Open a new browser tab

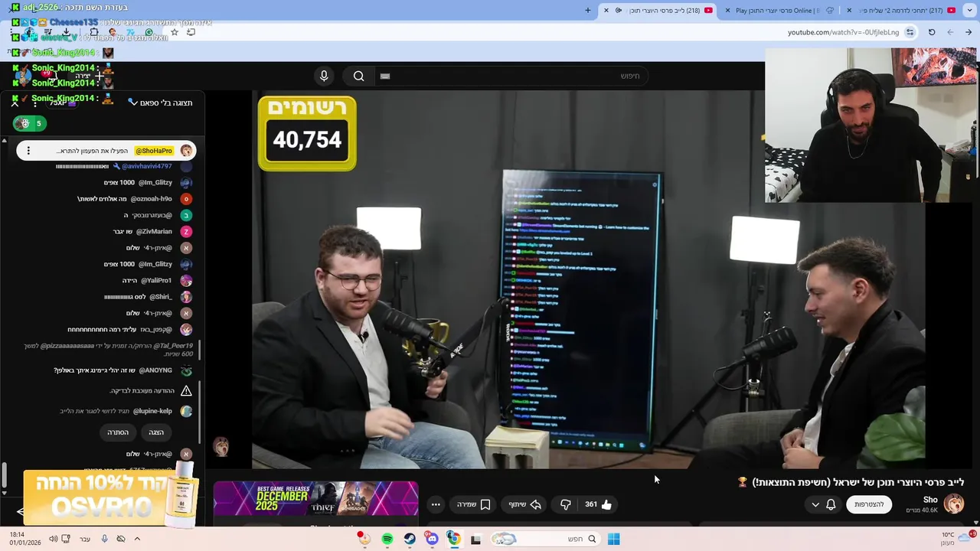click(588, 10)
